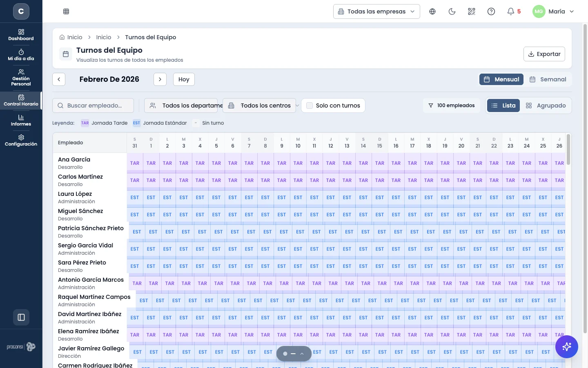
Task: Go to next month arrow
Action: (x=160, y=79)
